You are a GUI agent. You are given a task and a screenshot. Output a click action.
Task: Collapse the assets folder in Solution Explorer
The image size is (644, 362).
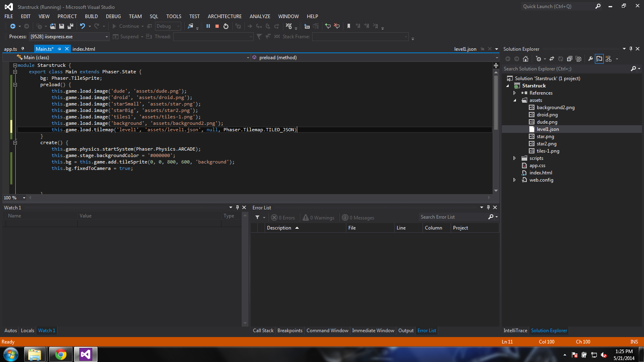pos(515,100)
